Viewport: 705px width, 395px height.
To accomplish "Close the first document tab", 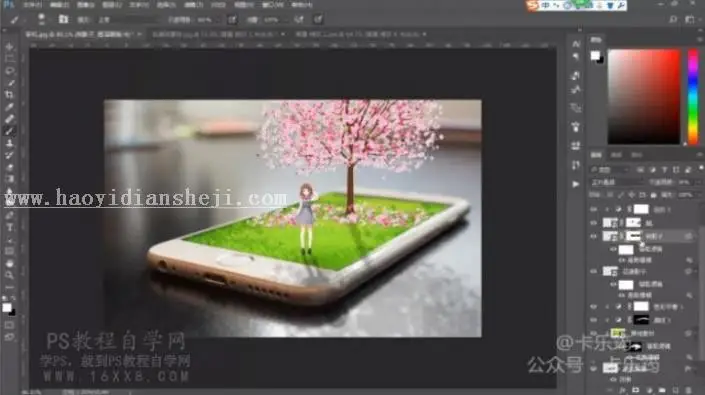I will click(139, 34).
